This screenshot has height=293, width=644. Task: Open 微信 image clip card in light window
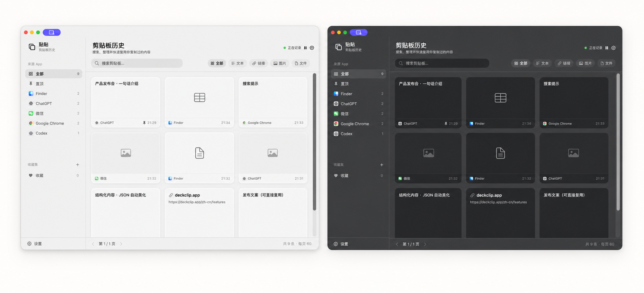point(126,158)
